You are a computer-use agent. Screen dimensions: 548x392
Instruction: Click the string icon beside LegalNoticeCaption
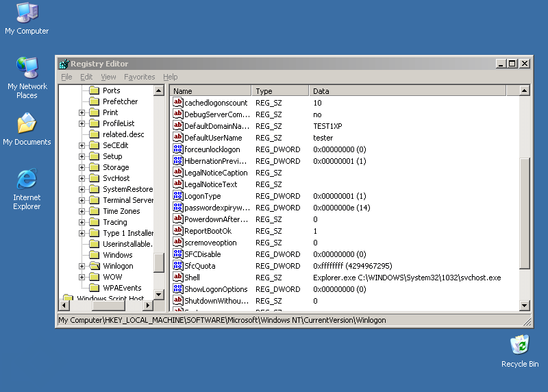pos(178,173)
